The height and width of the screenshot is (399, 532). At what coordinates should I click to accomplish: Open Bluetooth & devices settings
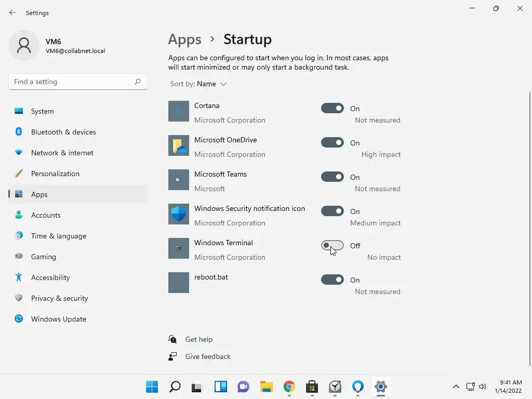point(78,132)
